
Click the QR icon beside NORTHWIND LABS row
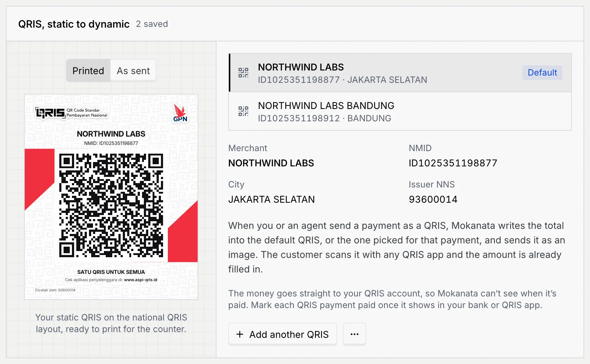[x=243, y=73]
